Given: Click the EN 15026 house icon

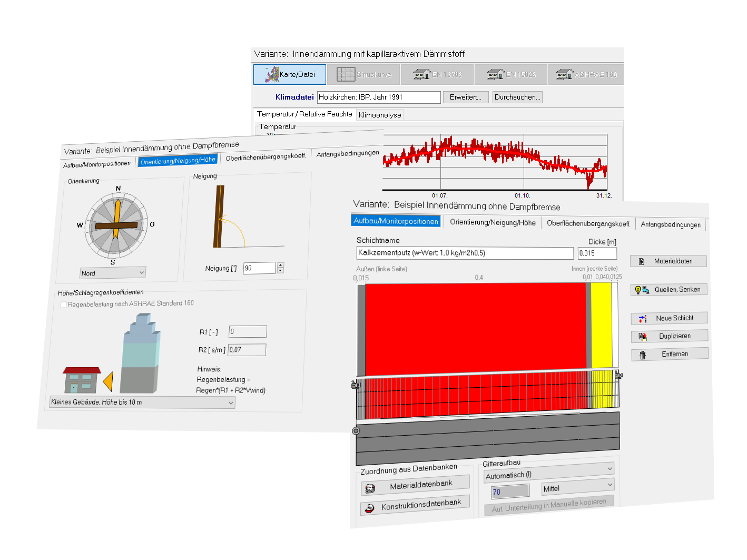Looking at the screenshot, I should coord(495,74).
